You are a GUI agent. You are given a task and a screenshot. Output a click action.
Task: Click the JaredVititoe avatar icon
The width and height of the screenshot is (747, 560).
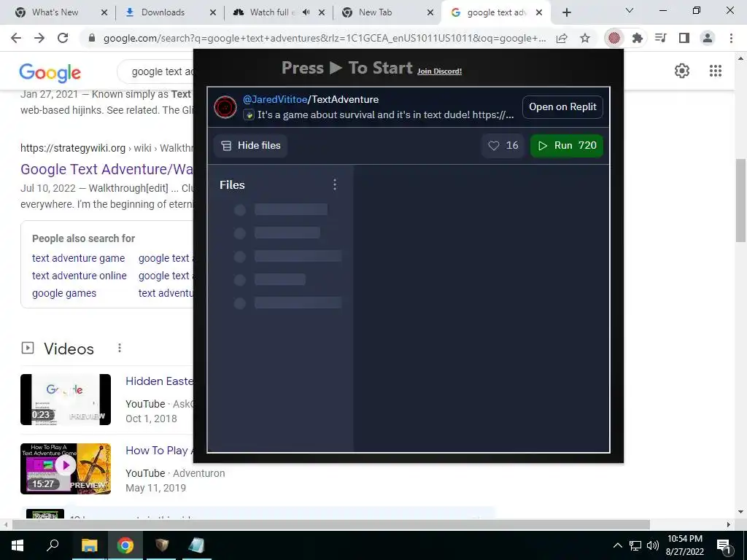click(x=225, y=106)
